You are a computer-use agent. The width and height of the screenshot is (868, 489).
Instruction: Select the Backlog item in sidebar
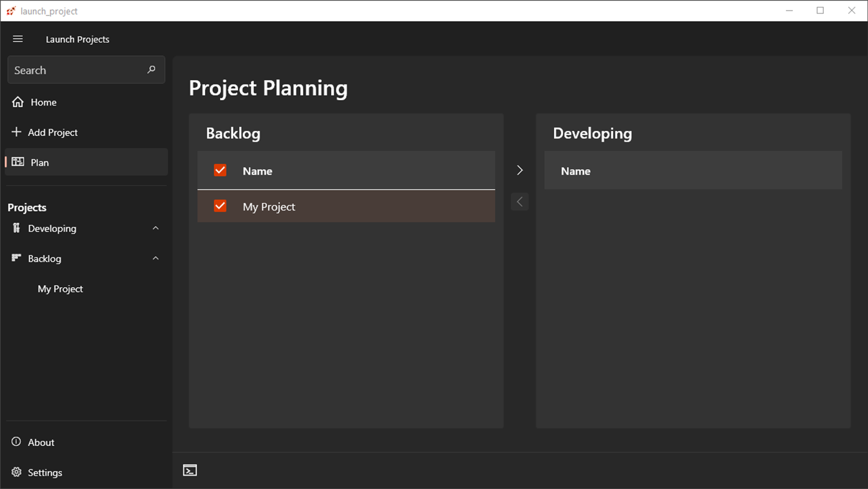click(x=45, y=258)
